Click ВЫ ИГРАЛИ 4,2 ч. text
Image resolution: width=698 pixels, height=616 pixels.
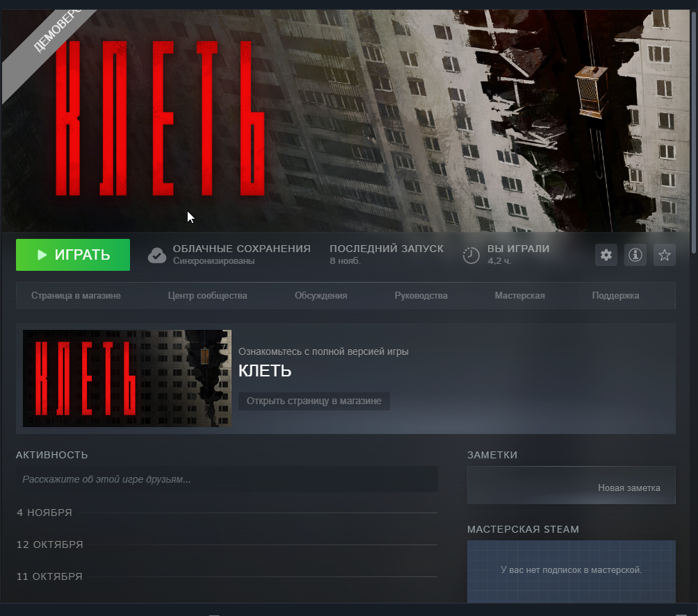(518, 255)
